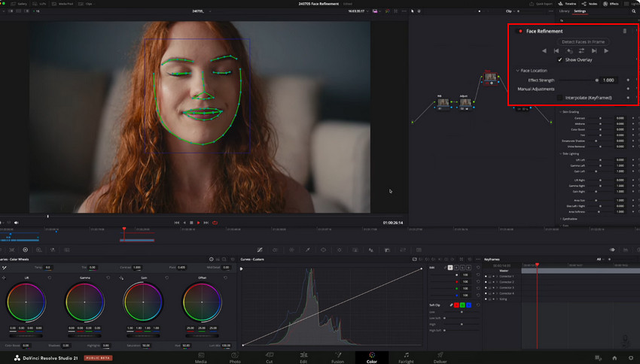The width and height of the screenshot is (640, 364).
Task: Track face backward with left arrow
Action: [x=544, y=51]
